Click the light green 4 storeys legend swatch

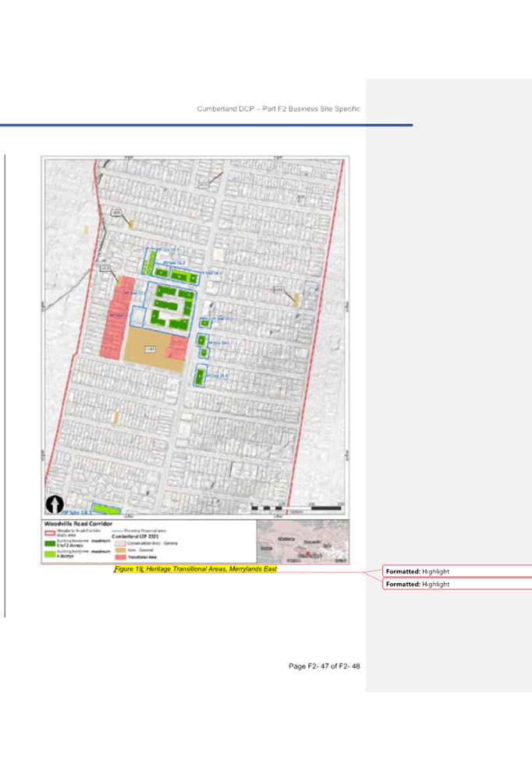coord(50,554)
